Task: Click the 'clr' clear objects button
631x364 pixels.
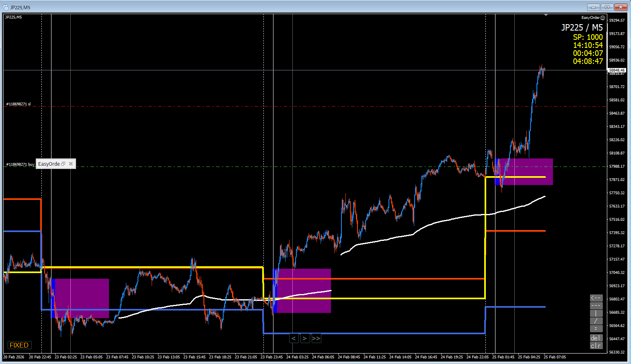Action: (596, 345)
